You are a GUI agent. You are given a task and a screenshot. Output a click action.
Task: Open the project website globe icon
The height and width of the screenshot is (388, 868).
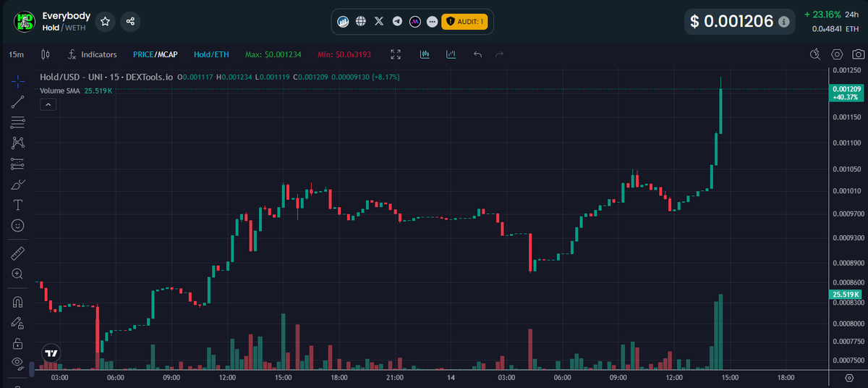click(x=361, y=22)
